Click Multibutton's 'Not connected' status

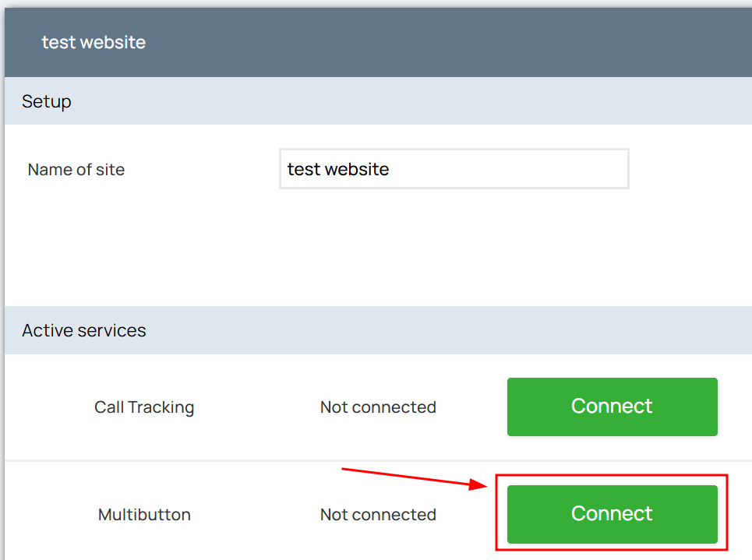pos(378,515)
